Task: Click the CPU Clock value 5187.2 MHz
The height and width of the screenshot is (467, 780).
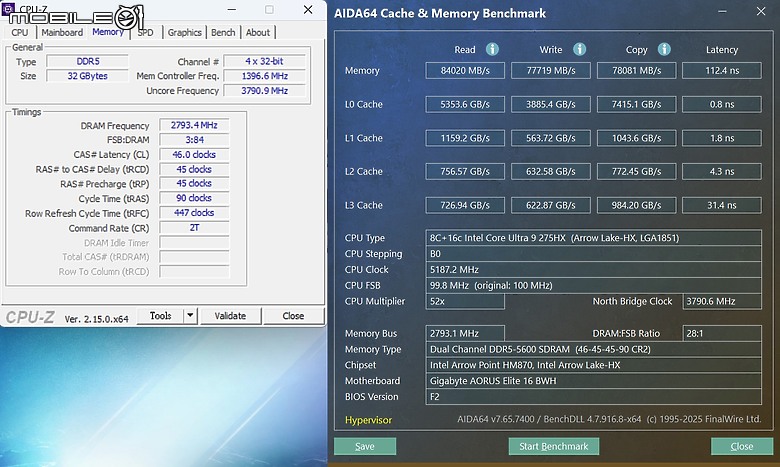Action: 593,270
